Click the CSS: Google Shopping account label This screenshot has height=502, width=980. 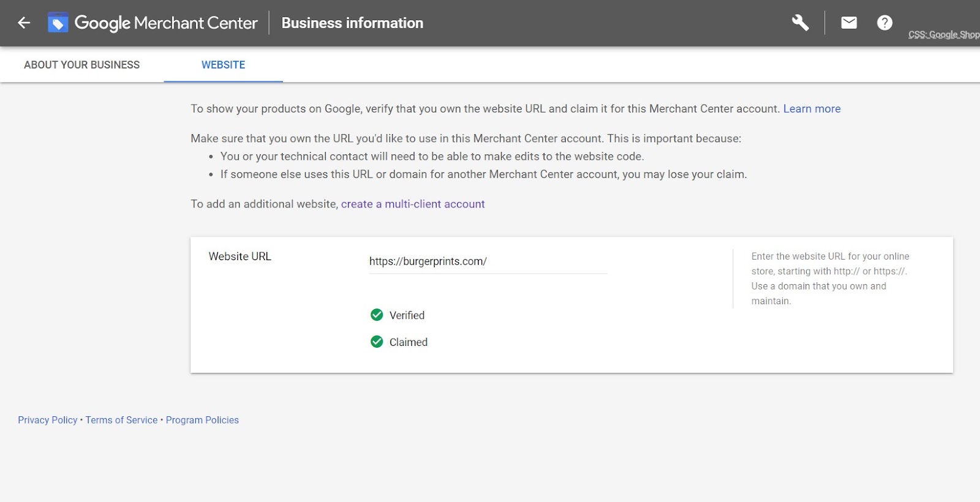click(944, 35)
